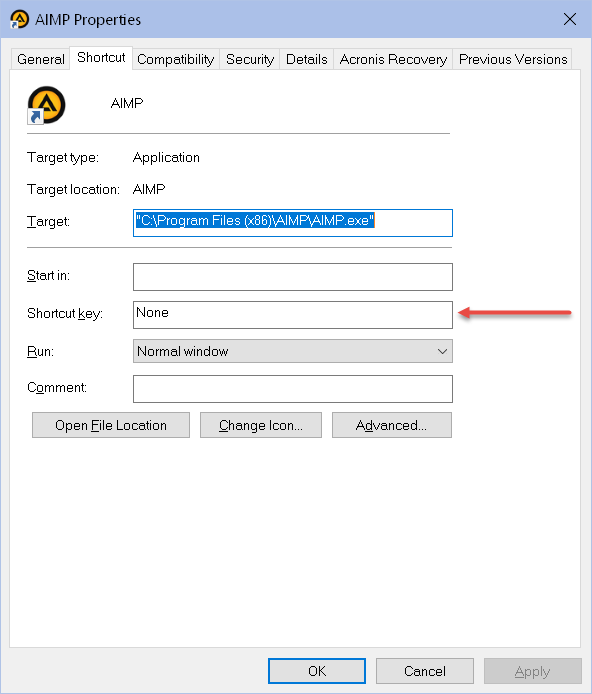Click the AIMP name beside the icon
This screenshot has width=592, height=694.
[x=127, y=103]
